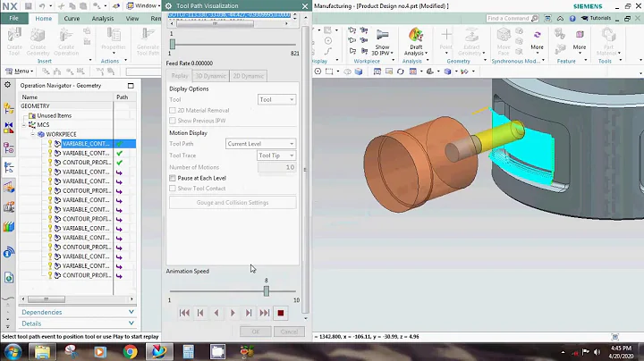Open the Windows Start button
Screen dimensions: 644x361
click(13, 351)
